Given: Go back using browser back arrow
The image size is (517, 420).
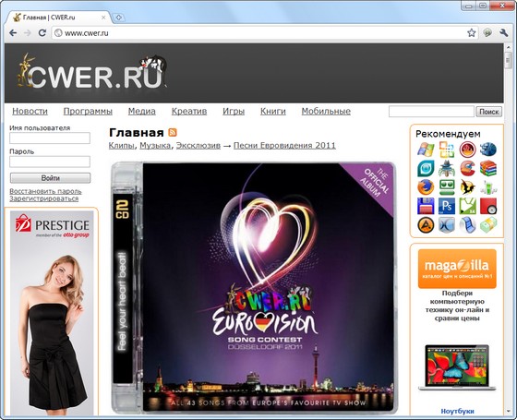Looking at the screenshot, I should coord(13,33).
